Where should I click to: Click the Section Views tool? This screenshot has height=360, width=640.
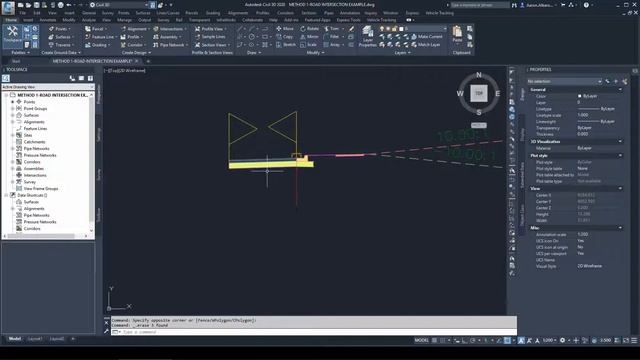pyautogui.click(x=211, y=45)
